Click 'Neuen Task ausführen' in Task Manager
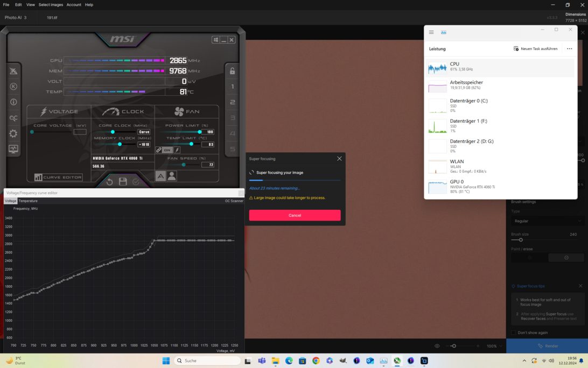The height and width of the screenshot is (368, 588). (x=535, y=48)
